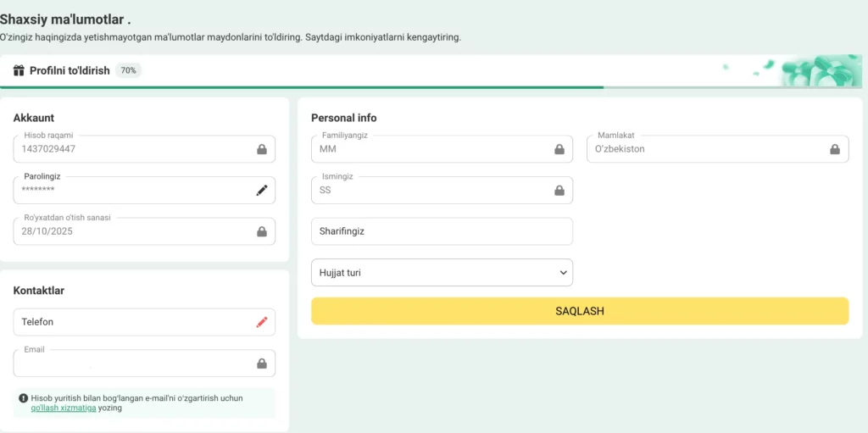Click the lock icon in Hisob raqami field
Image resolution: width=868 pixels, height=433 pixels.
(x=262, y=149)
